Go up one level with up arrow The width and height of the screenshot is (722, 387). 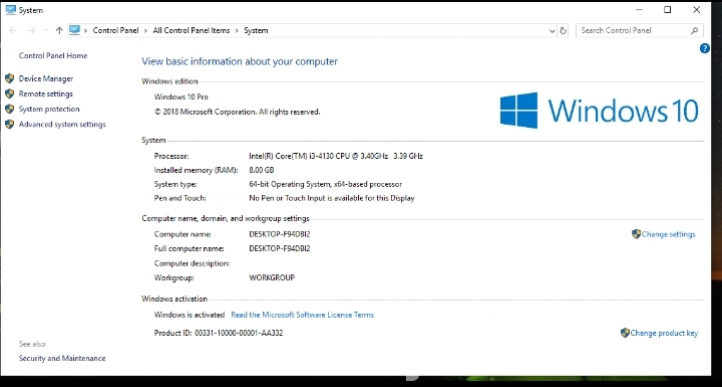tap(59, 31)
